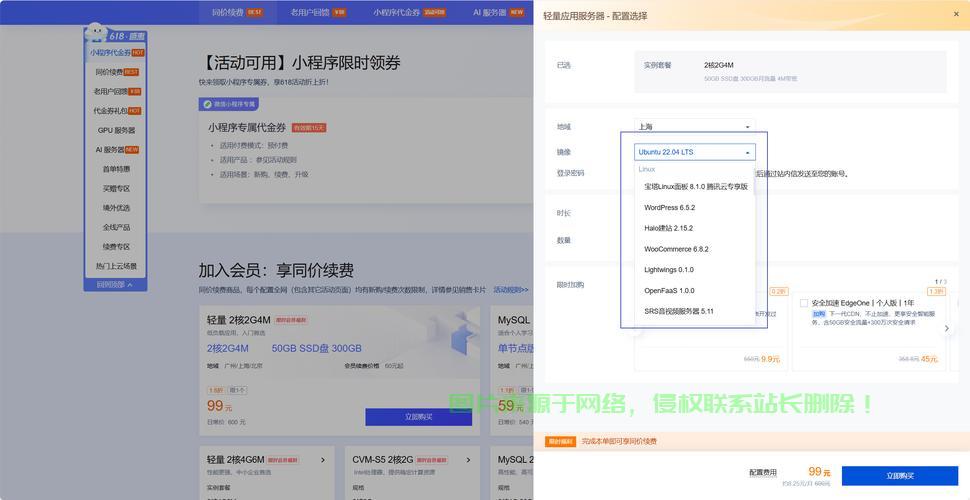
Task: Select 老用户回馈 in the left sidebar
Action: click(x=116, y=92)
